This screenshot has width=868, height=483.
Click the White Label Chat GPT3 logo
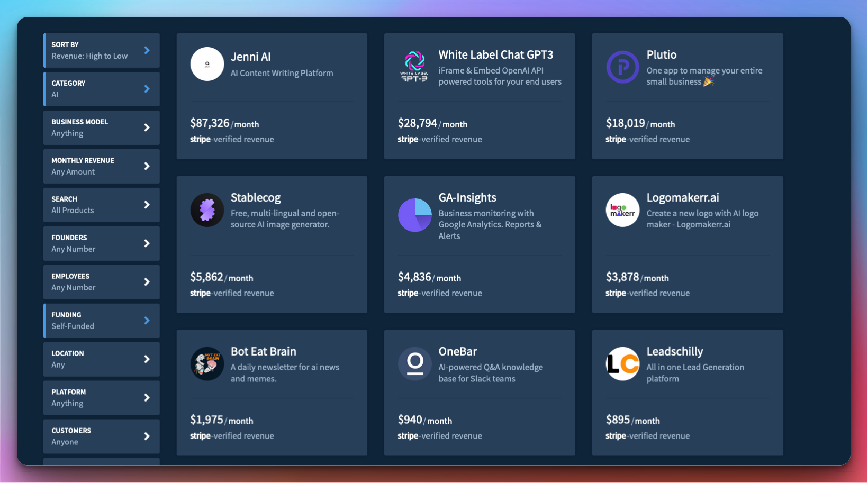click(414, 67)
